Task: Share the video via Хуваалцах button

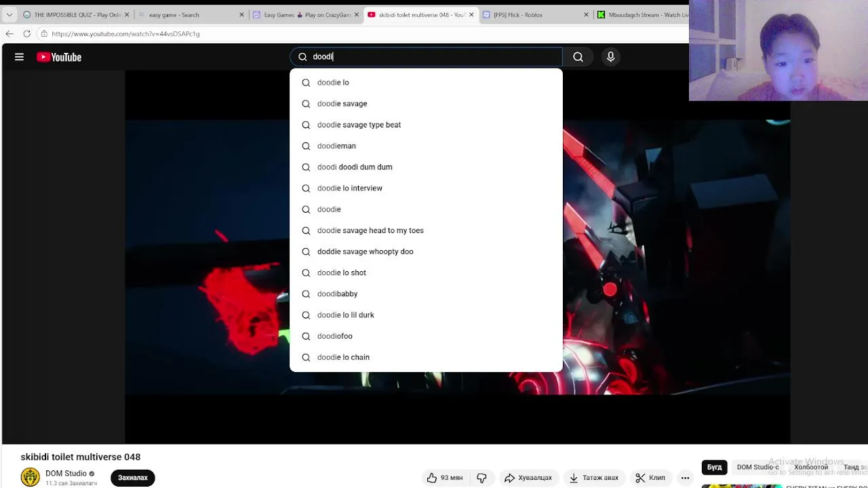Action: pyautogui.click(x=528, y=478)
